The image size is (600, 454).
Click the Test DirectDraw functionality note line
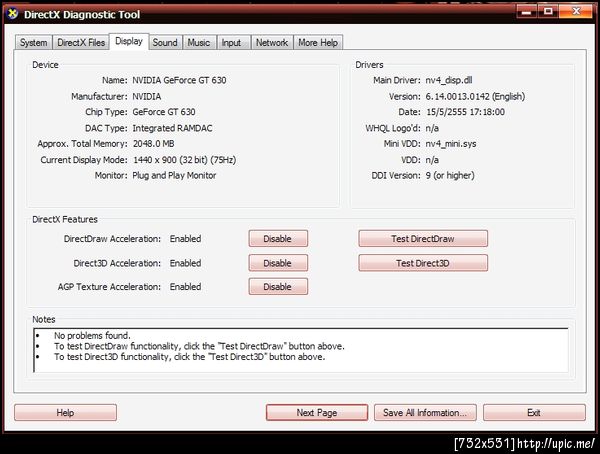coord(199,346)
